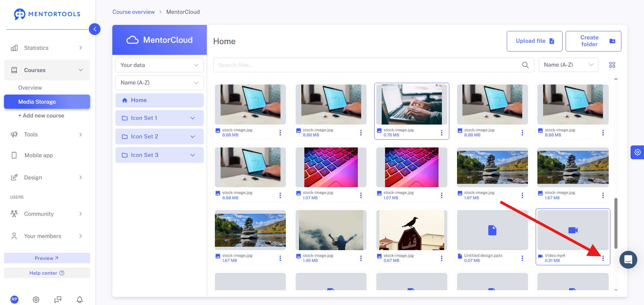The image size is (644, 305).
Task: Open the file sort Name (A-Z) dropdown beside search
Action: tap(568, 65)
